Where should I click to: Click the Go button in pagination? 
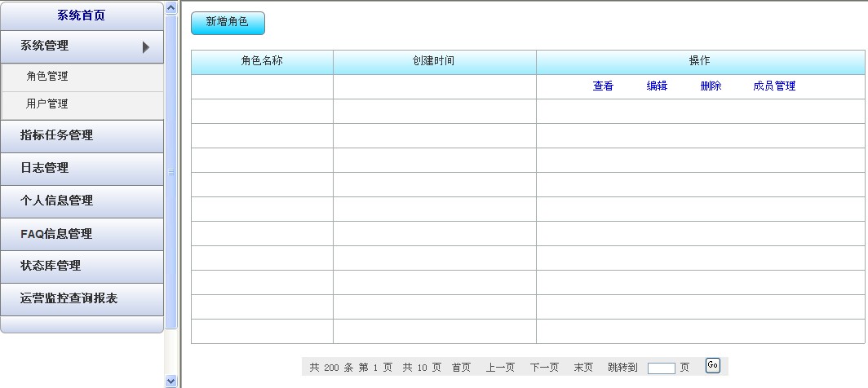tap(712, 366)
